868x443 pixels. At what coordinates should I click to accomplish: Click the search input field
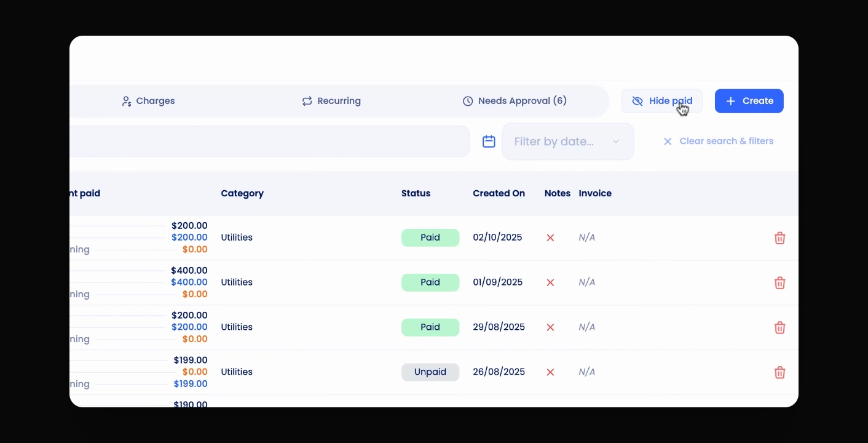click(x=270, y=142)
